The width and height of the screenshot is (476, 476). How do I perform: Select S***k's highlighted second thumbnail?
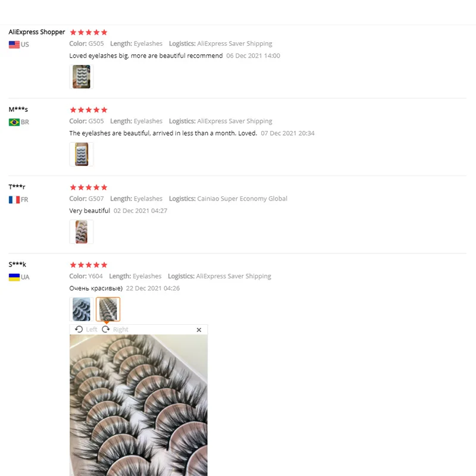click(108, 309)
